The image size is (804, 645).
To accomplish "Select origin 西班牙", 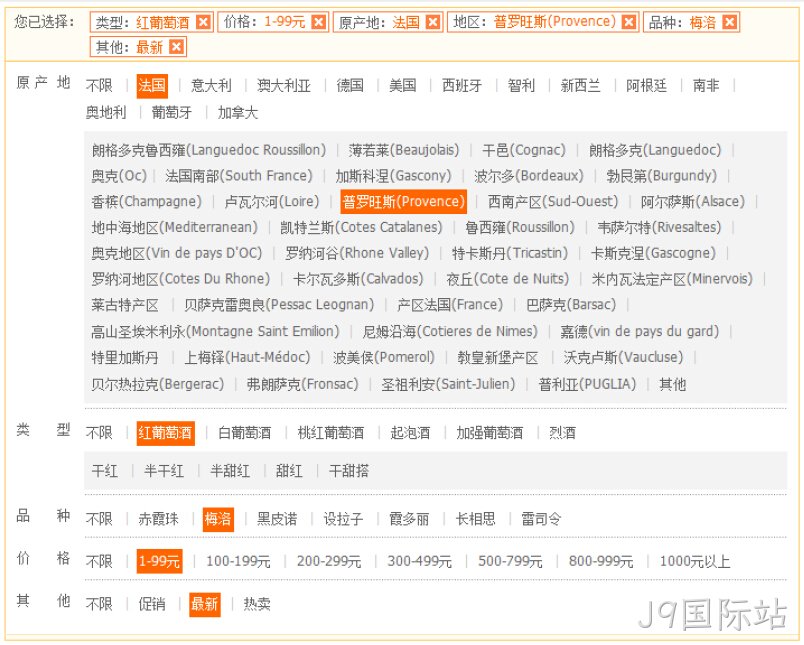I will coord(462,85).
